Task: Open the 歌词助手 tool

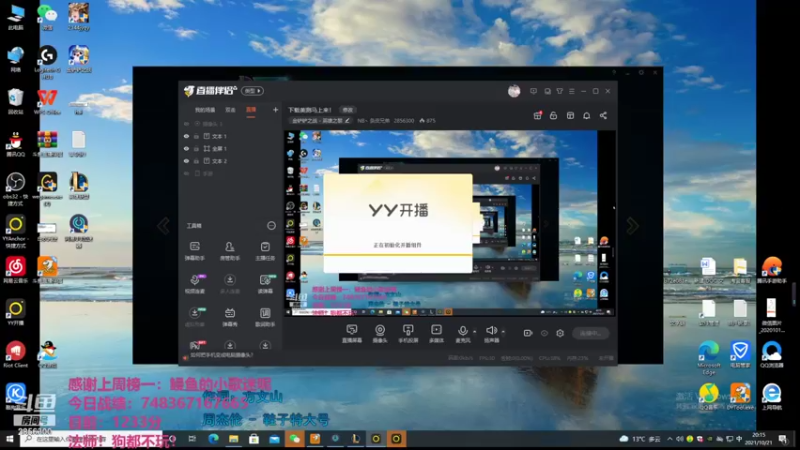Action: coord(265,317)
